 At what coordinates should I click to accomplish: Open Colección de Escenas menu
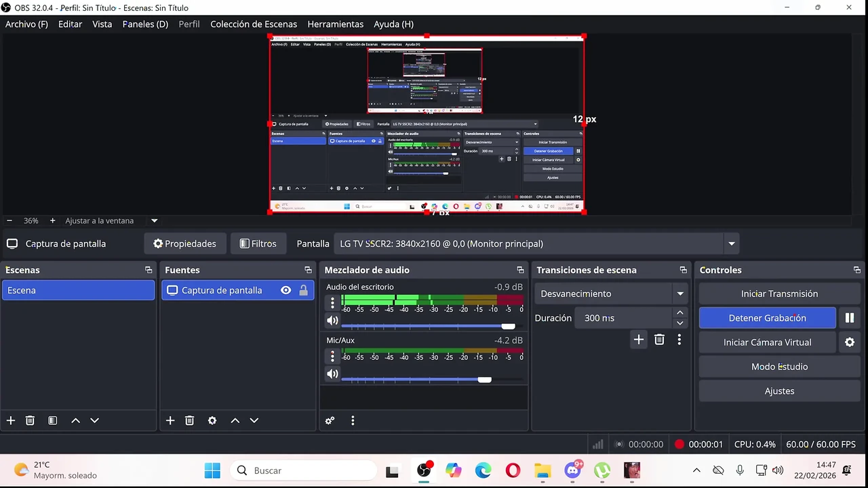254,24
